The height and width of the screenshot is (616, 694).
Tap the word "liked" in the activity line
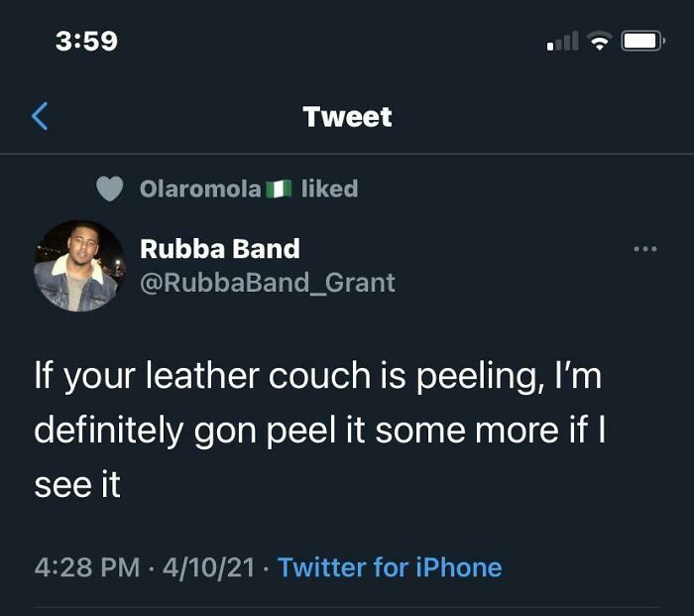(329, 188)
